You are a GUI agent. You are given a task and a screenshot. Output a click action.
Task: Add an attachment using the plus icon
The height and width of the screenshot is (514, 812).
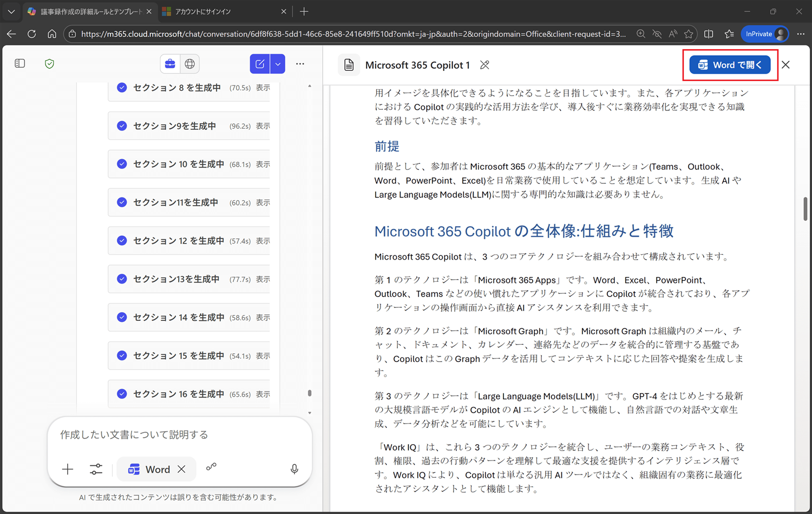[x=67, y=469]
